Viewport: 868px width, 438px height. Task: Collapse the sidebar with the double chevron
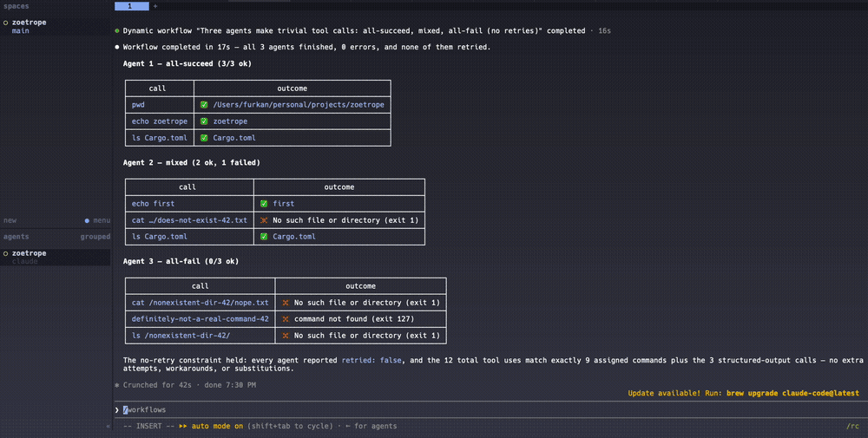click(x=108, y=427)
